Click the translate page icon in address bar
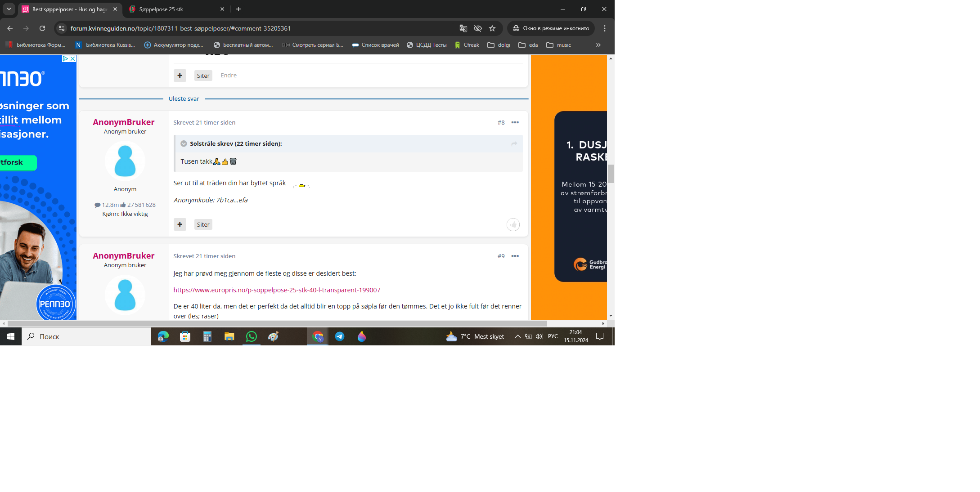The width and height of the screenshot is (980, 492). click(x=463, y=28)
